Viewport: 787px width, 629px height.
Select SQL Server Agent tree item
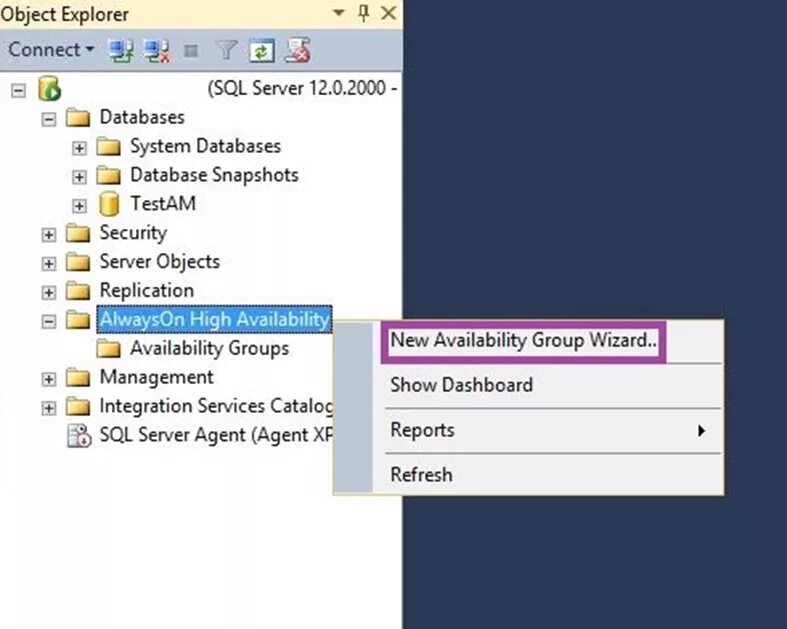[216, 435]
